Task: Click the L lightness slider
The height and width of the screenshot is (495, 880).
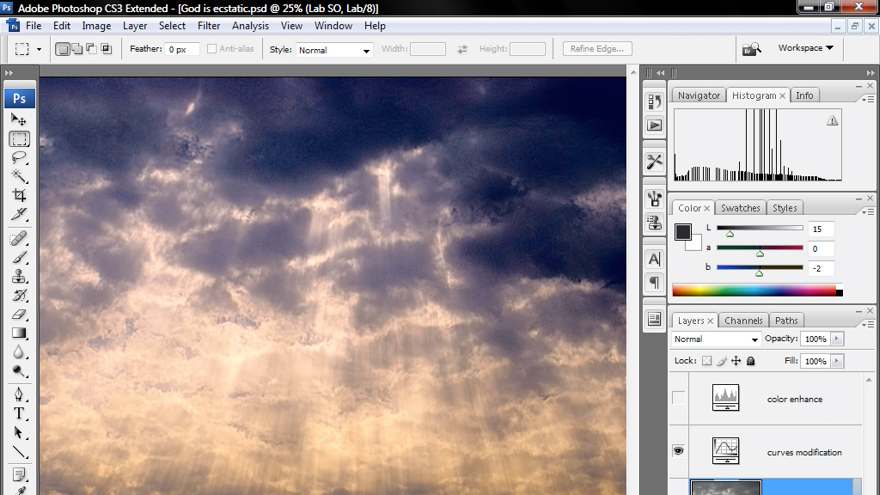Action: coord(760,228)
